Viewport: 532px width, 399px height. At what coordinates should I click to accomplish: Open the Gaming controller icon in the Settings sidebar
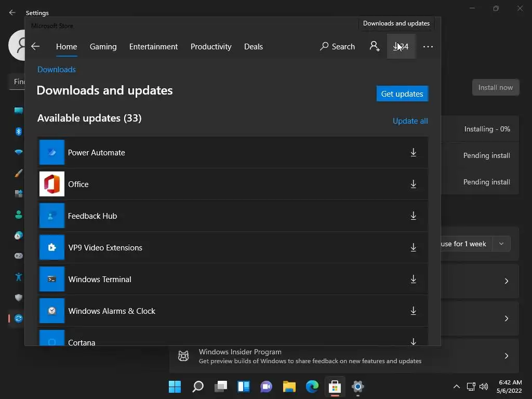coord(18,256)
